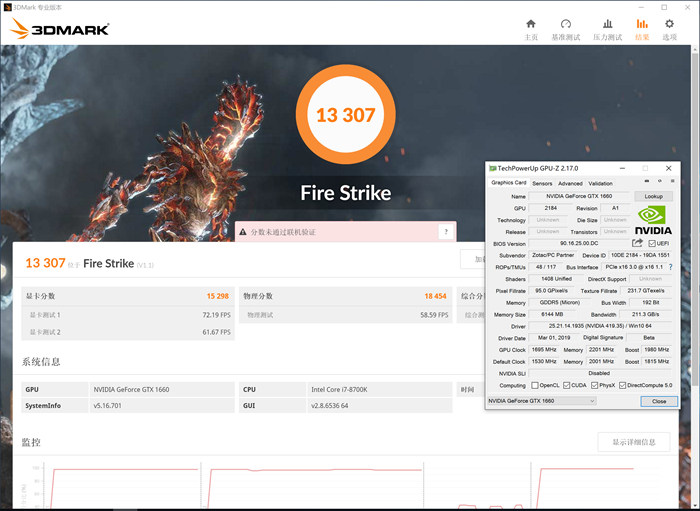This screenshot has width=700, height=511.
Task: Open the 结果 results section
Action: pyautogui.click(x=642, y=30)
